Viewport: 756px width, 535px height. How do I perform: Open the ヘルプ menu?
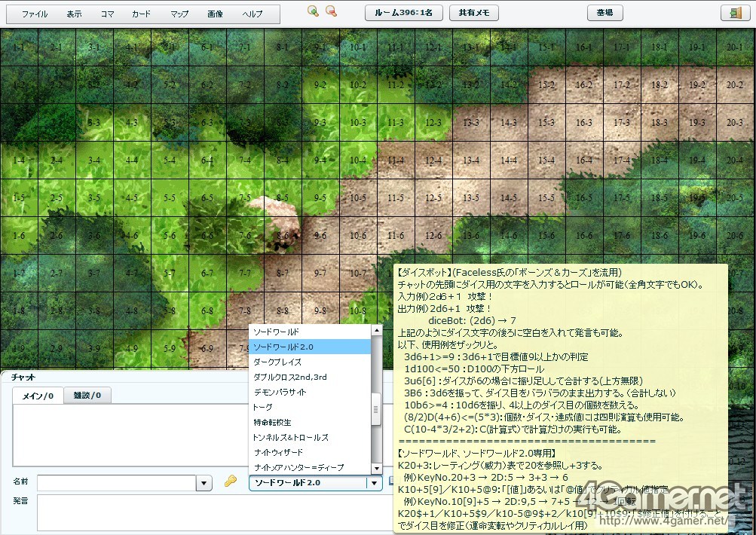pyautogui.click(x=253, y=14)
